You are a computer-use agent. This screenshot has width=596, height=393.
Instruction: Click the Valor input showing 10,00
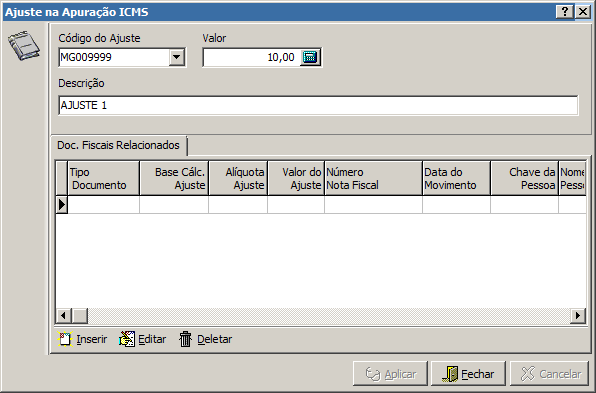tap(252, 57)
